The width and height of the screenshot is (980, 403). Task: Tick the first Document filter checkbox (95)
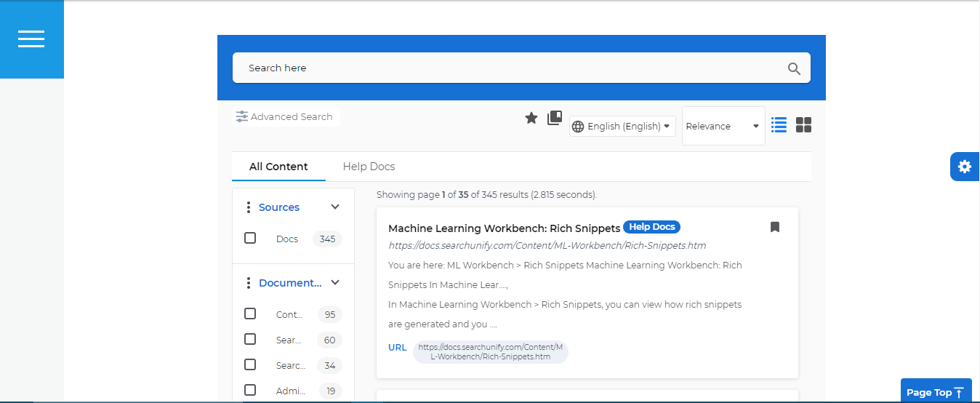click(x=250, y=314)
